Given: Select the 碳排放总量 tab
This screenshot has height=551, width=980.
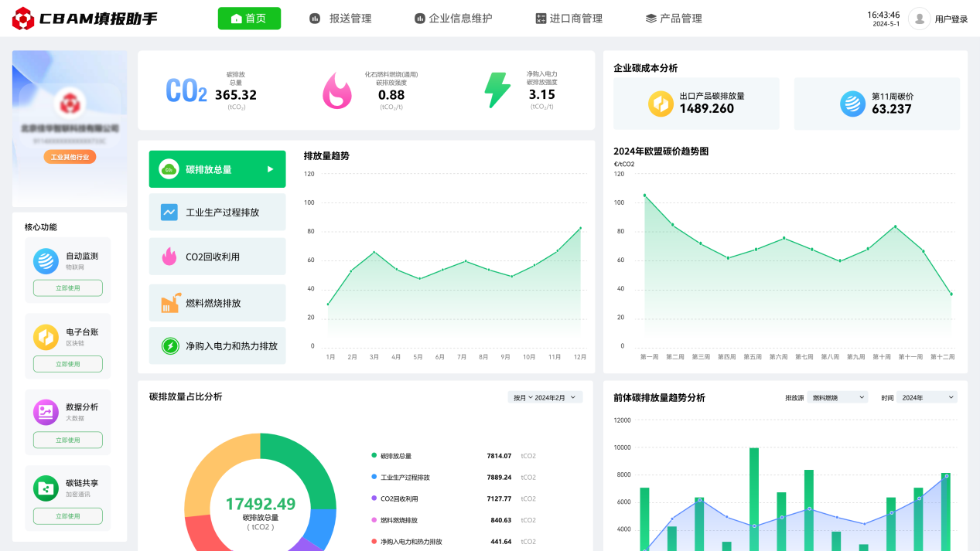Looking at the screenshot, I should tap(217, 169).
